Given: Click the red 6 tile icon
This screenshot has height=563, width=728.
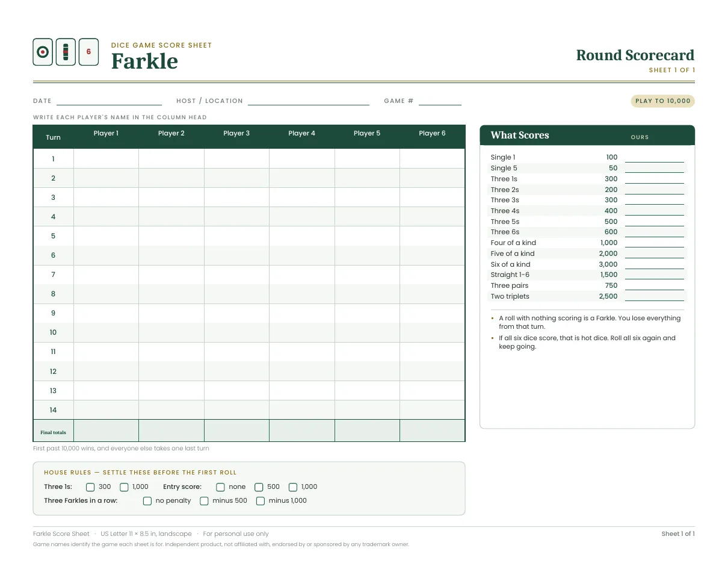Looking at the screenshot, I should pos(88,52).
